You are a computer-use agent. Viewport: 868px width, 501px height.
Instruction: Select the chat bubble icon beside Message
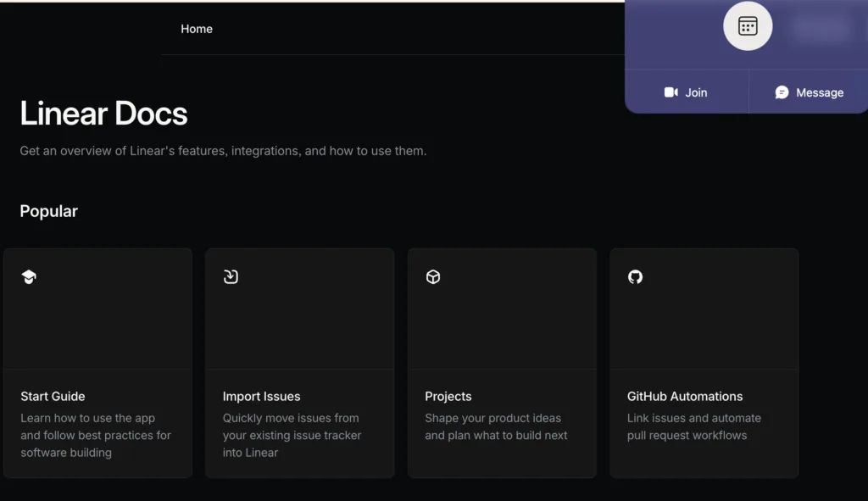[x=782, y=92]
